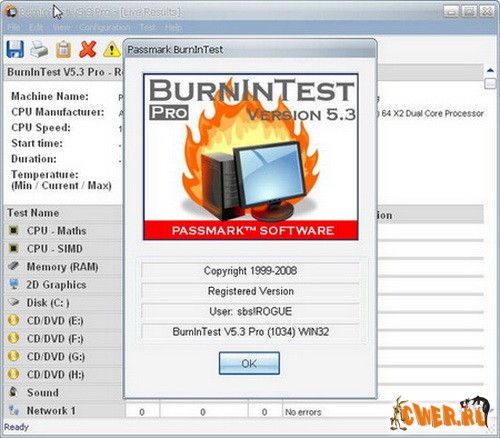Image resolution: width=500 pixels, height=438 pixels.
Task: Open the File menu
Action: (14, 27)
